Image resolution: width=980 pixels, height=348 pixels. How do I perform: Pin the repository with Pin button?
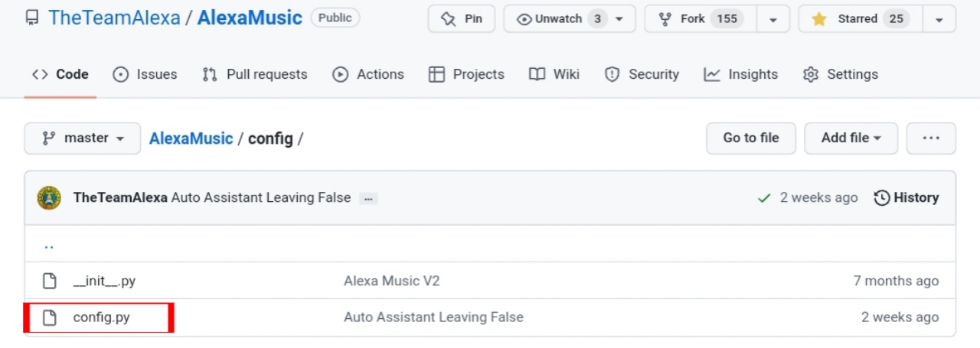(x=462, y=19)
